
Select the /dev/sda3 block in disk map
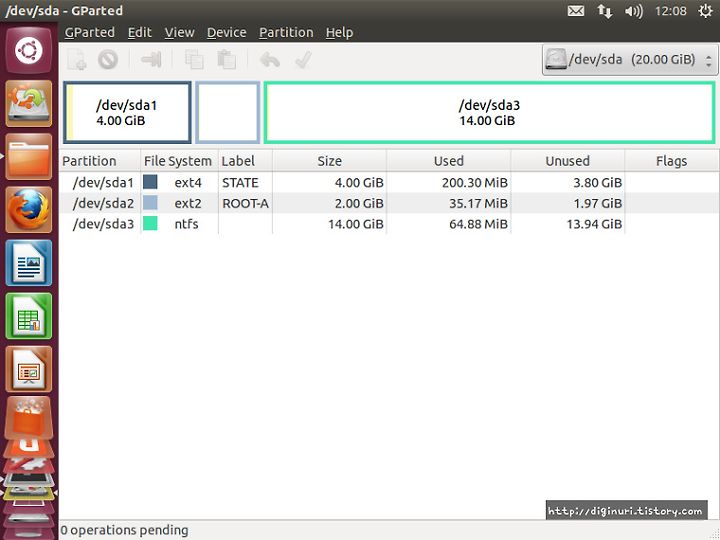click(x=489, y=112)
